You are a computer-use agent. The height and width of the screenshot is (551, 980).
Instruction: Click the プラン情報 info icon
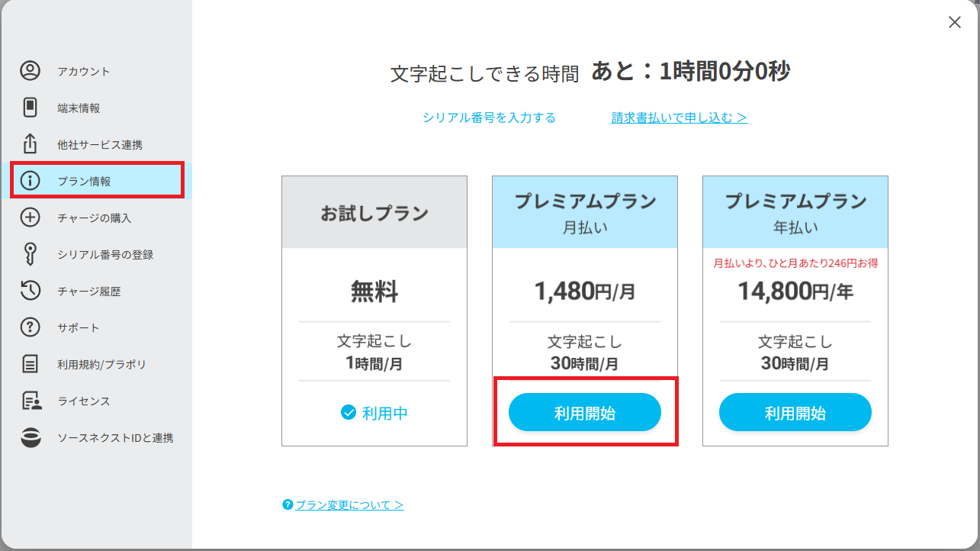pyautogui.click(x=30, y=181)
